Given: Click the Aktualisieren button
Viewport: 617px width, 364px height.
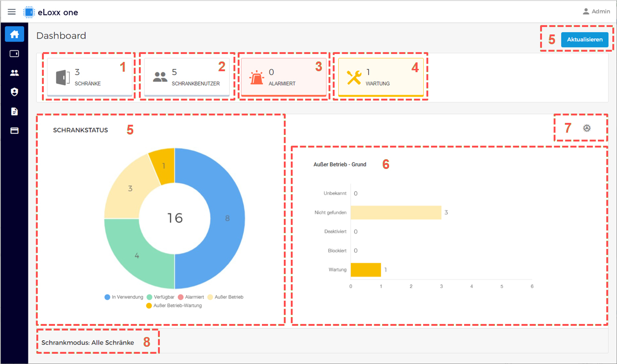Looking at the screenshot, I should [x=584, y=40].
